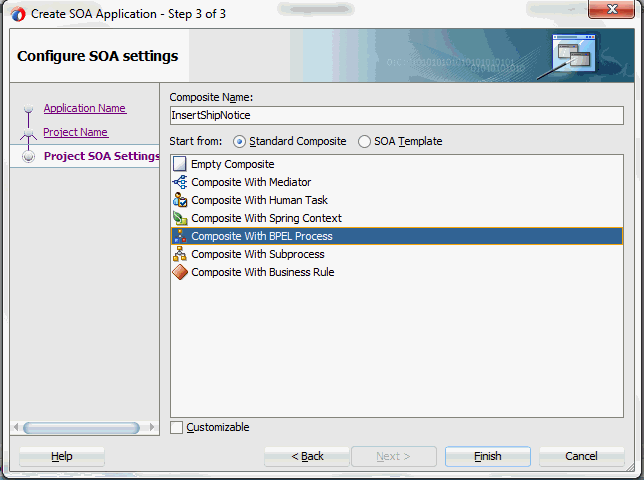Viewport: 644px width, 480px height.
Task: Select the Standard Composite radio button
Action: [239, 142]
